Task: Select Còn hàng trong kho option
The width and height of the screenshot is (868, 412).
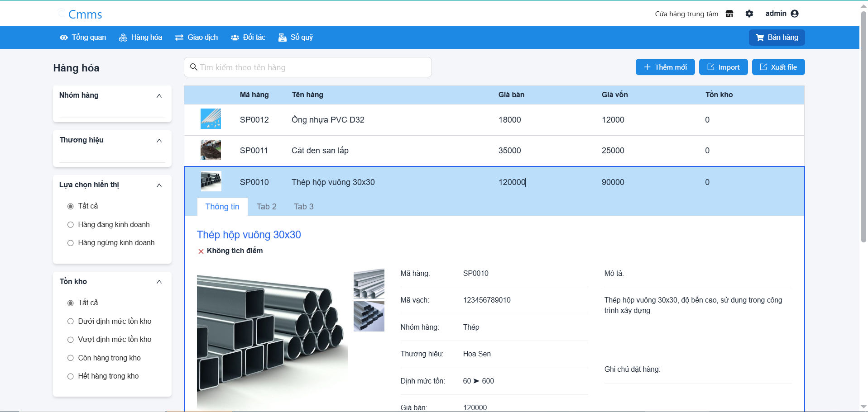Action: coord(71,358)
